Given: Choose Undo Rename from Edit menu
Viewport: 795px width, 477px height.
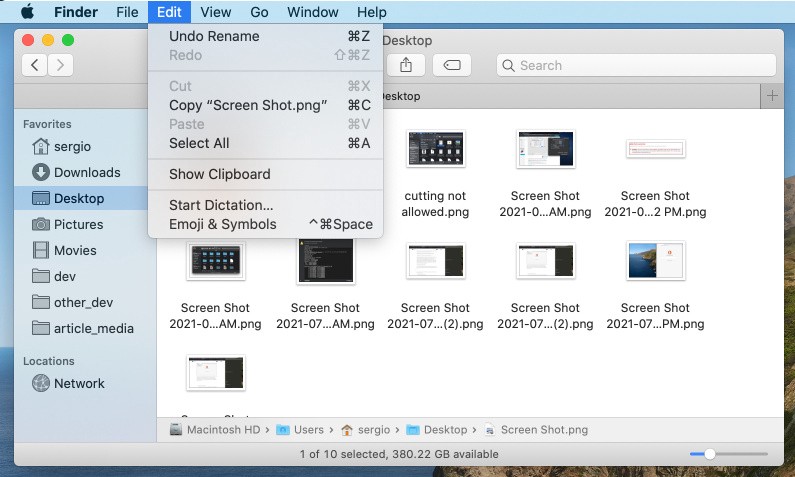Looking at the screenshot, I should 214,36.
